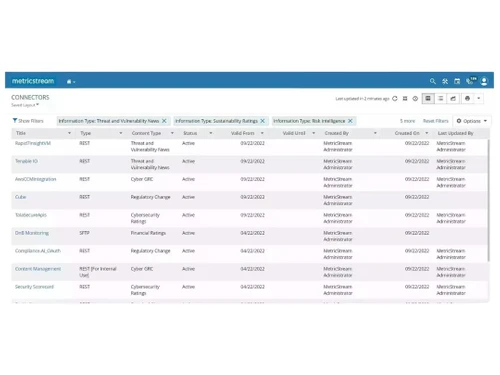Open Content Type column dropdown arrow
Image resolution: width=500 pixels, height=375 pixels.
tap(172, 133)
